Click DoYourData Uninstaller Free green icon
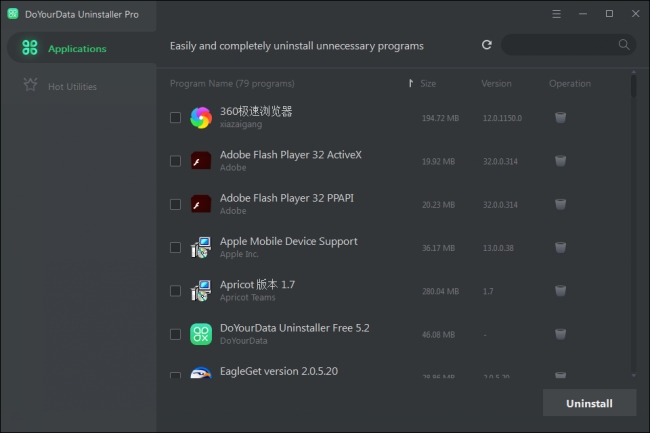The height and width of the screenshot is (433, 650). [201, 334]
